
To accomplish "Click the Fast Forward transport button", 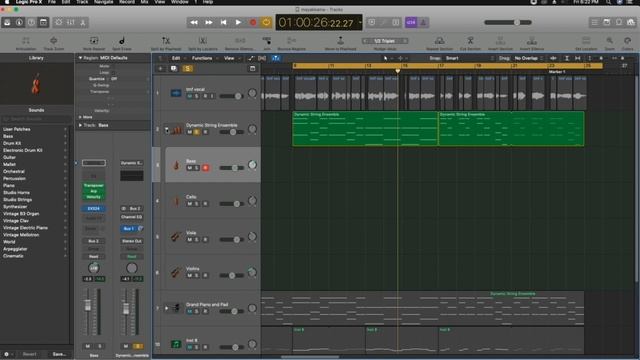I will tap(209, 22).
